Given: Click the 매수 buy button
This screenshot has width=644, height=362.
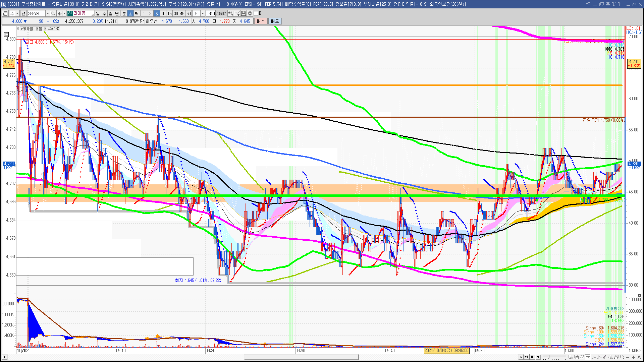Looking at the screenshot, I should point(261,21).
